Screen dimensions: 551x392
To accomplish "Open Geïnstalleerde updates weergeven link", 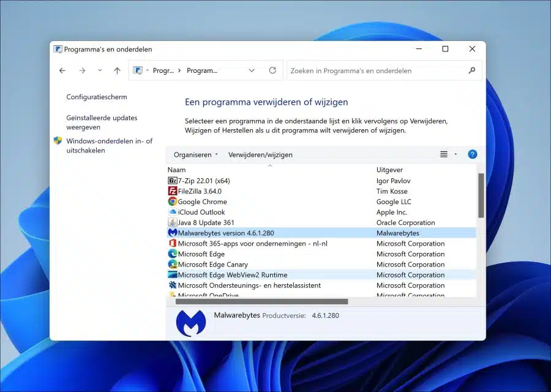I will coord(102,123).
